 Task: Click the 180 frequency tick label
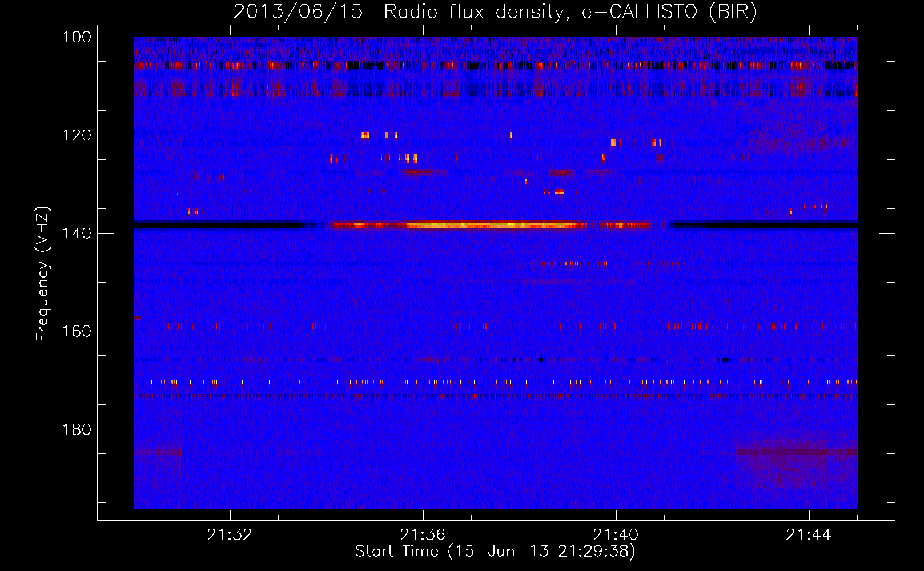(77, 429)
